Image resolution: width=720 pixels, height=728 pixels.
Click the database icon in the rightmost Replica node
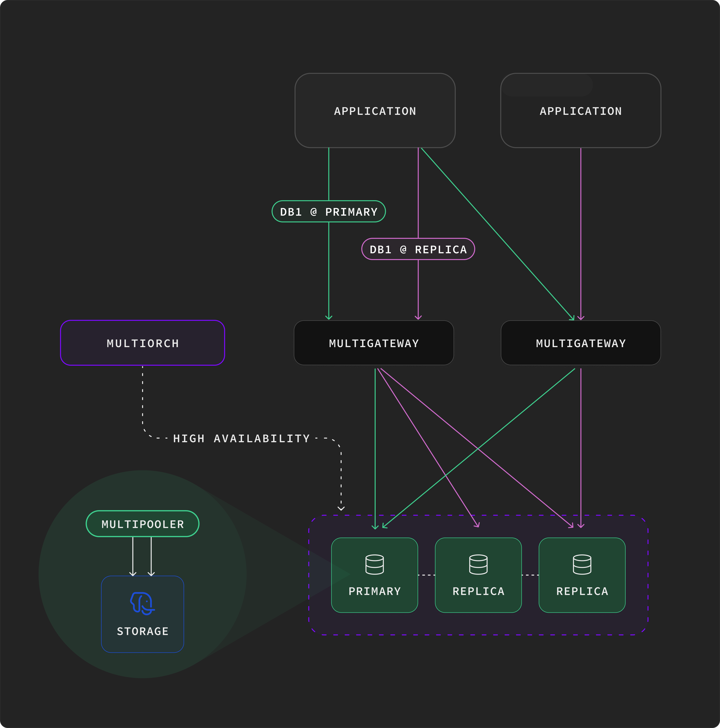582,564
